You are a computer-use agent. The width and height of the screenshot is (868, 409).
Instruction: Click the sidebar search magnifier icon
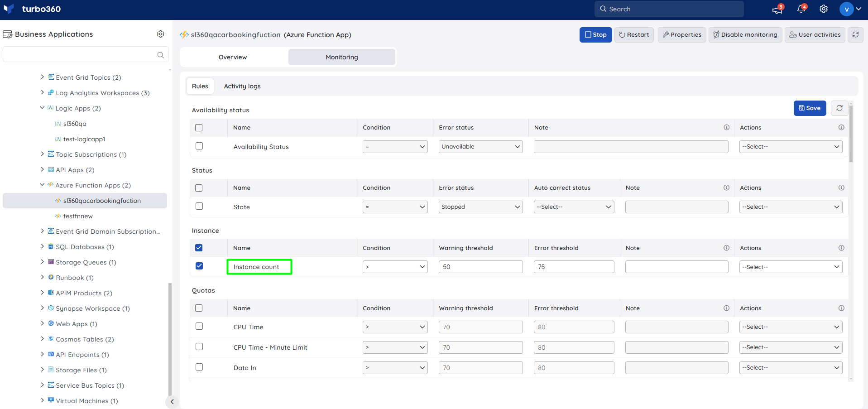point(160,55)
